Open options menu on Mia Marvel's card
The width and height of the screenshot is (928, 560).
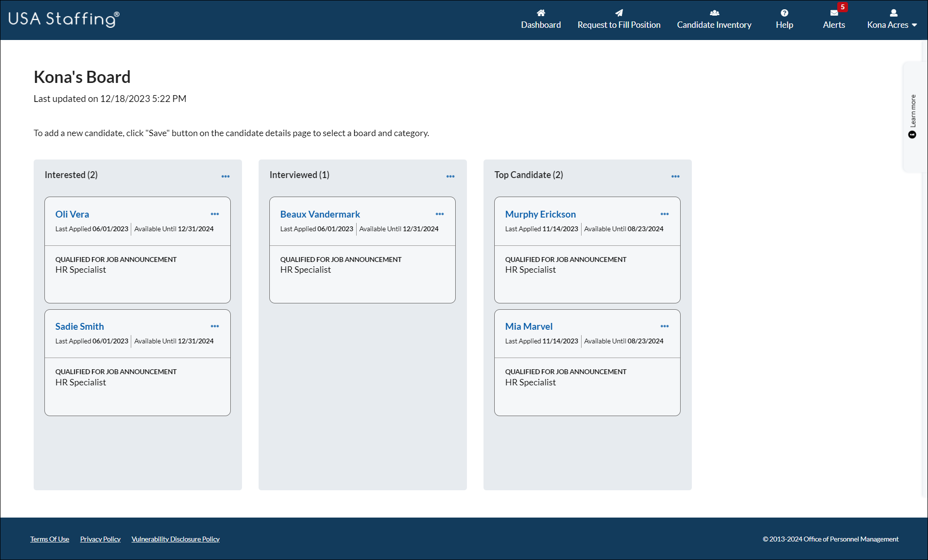pos(665,326)
